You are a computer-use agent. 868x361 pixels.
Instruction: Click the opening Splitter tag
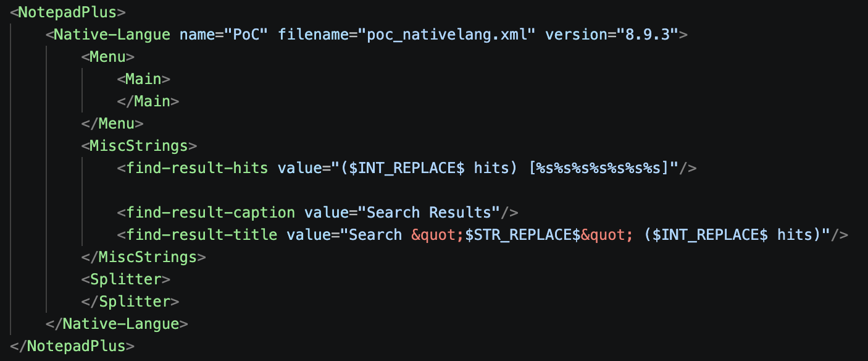(x=125, y=279)
